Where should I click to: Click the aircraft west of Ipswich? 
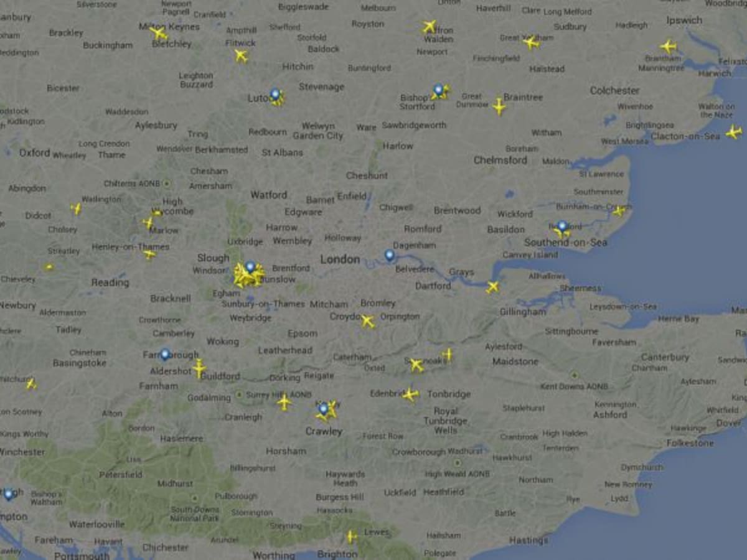[668, 47]
